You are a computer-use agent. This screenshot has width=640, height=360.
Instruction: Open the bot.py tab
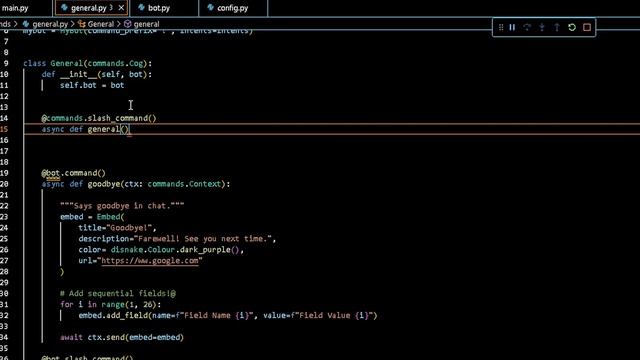coord(158,8)
